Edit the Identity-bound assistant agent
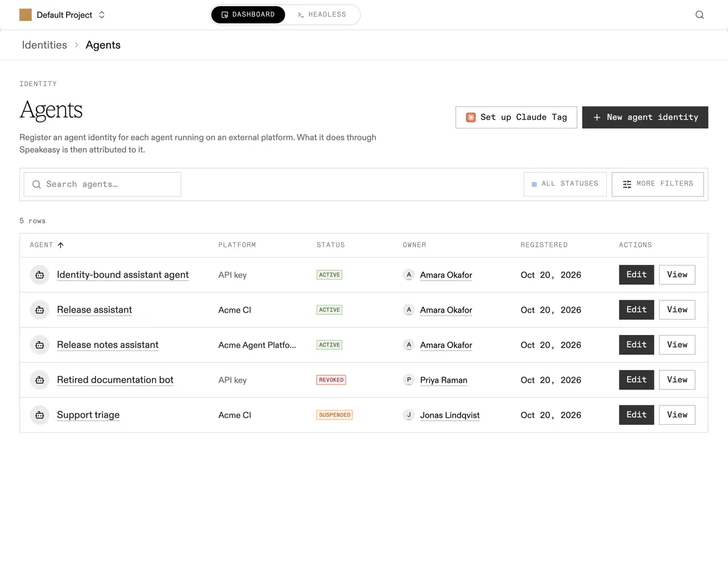728x584 pixels. (636, 275)
